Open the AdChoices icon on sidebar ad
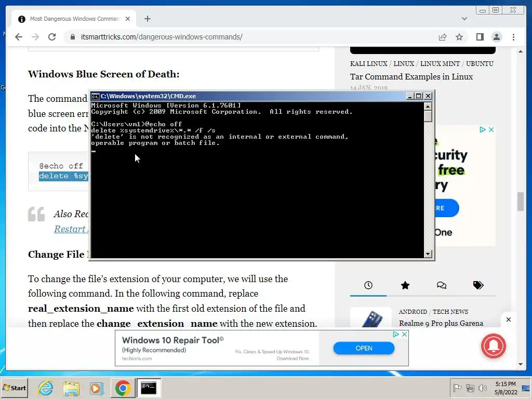Screen dimensions: 532x399 [x=483, y=129]
